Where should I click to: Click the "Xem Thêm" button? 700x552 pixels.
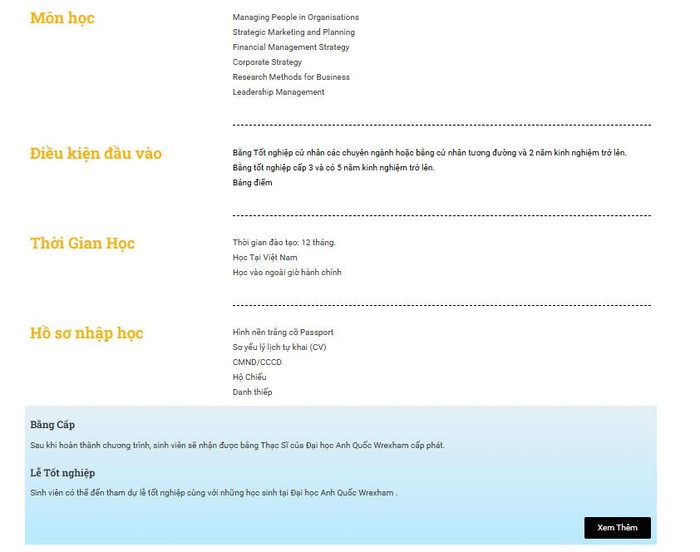[x=617, y=527]
